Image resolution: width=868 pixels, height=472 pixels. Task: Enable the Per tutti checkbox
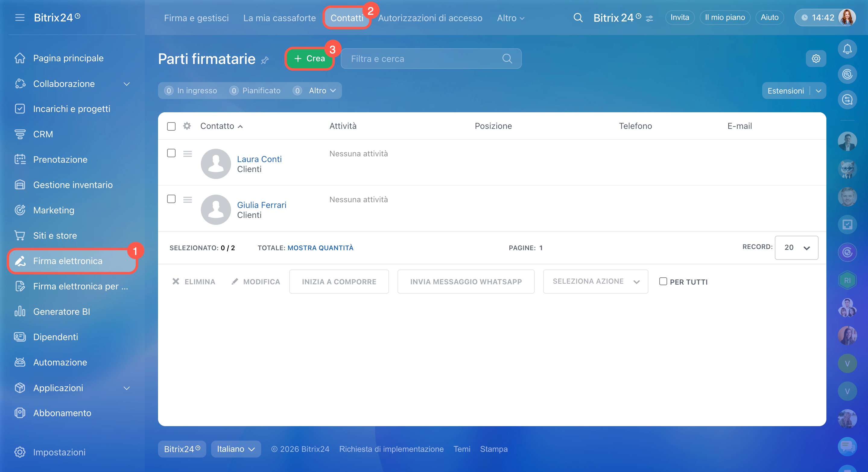tap(663, 281)
